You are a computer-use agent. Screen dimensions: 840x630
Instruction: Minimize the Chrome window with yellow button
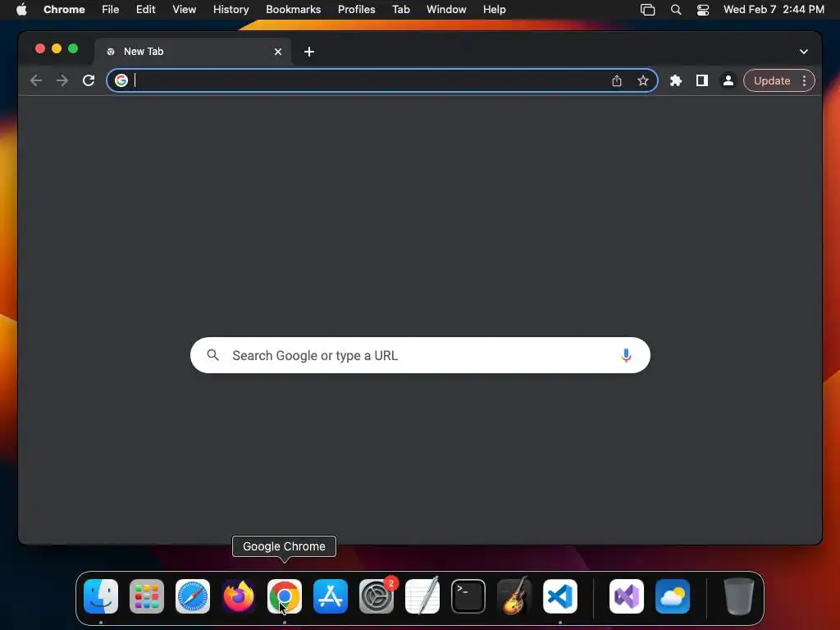[x=57, y=48]
